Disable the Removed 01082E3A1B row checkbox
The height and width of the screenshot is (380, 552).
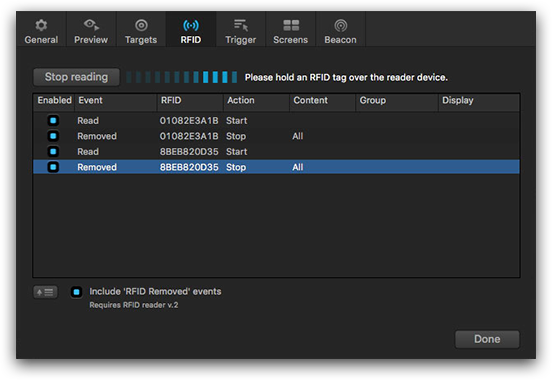(53, 136)
